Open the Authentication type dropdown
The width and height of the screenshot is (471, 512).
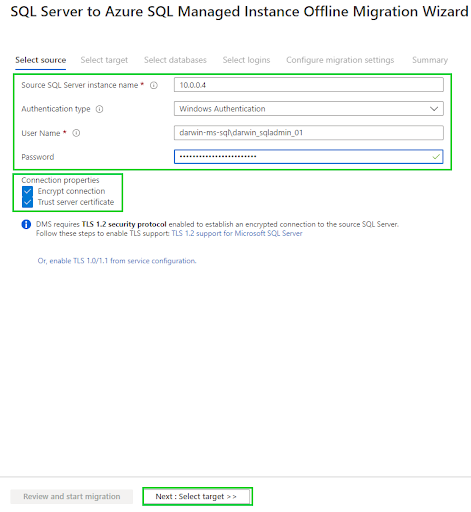click(x=309, y=109)
